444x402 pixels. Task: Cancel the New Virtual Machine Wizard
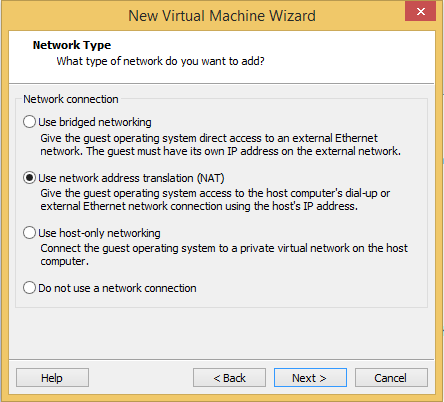[391, 378]
